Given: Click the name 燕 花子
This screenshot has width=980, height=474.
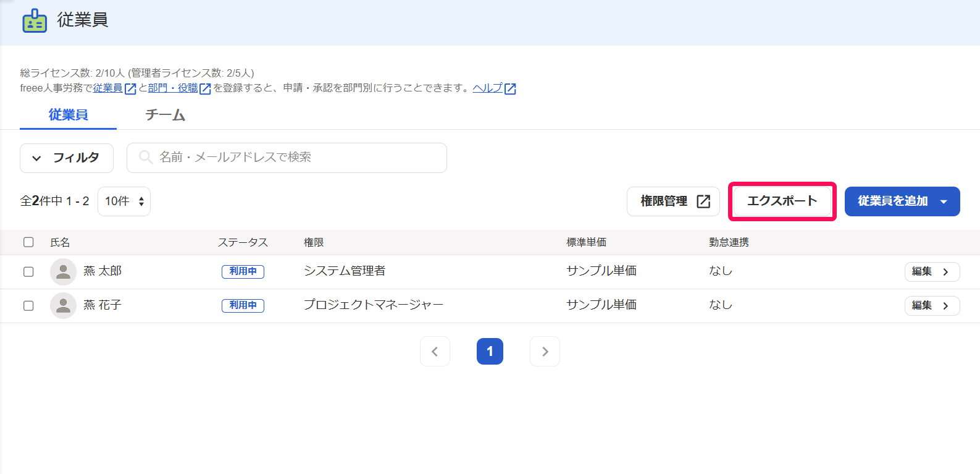Looking at the screenshot, I should pos(103,305).
